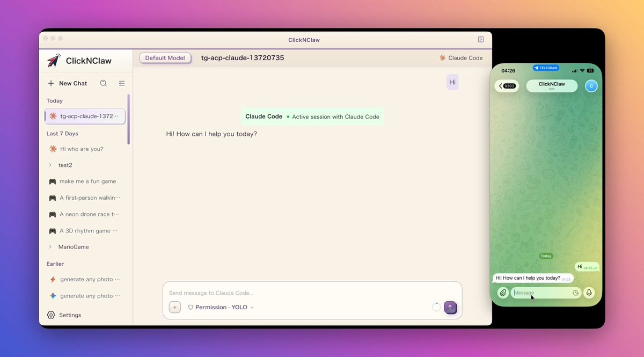Tap the ClickNClaw bot title in Telegram

click(x=552, y=86)
